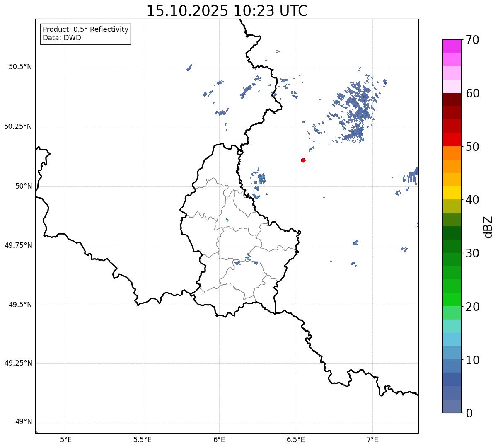Screen dimensions: 498x448
Task: Click the 60 label on the colorbar
Action: [x=472, y=94]
